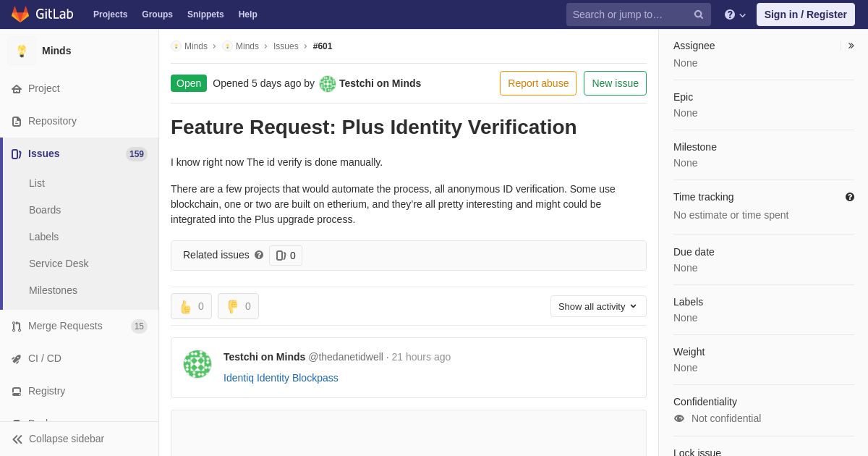Click the Merge Requests count badge 15
Viewport: 868px width, 456px height.
pyautogui.click(x=139, y=326)
